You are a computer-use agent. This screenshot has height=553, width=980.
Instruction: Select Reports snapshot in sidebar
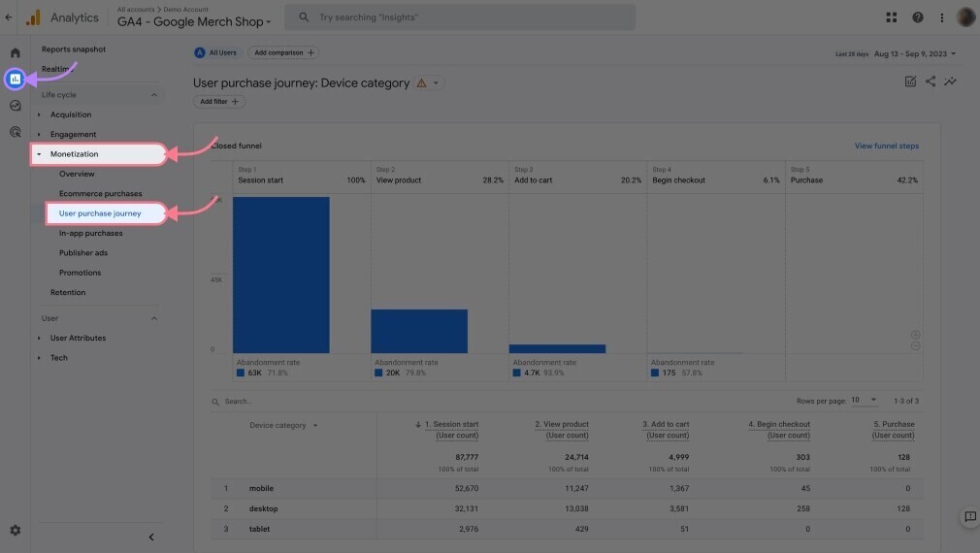(x=74, y=49)
